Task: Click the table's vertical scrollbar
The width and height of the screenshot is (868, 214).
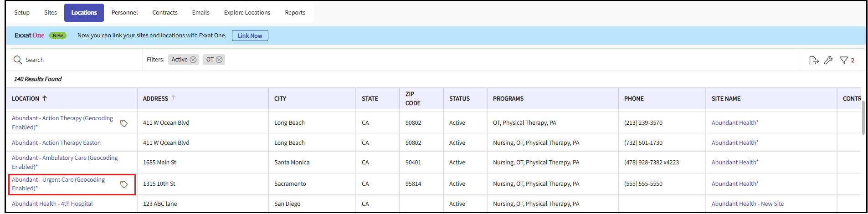Action: coord(863,118)
